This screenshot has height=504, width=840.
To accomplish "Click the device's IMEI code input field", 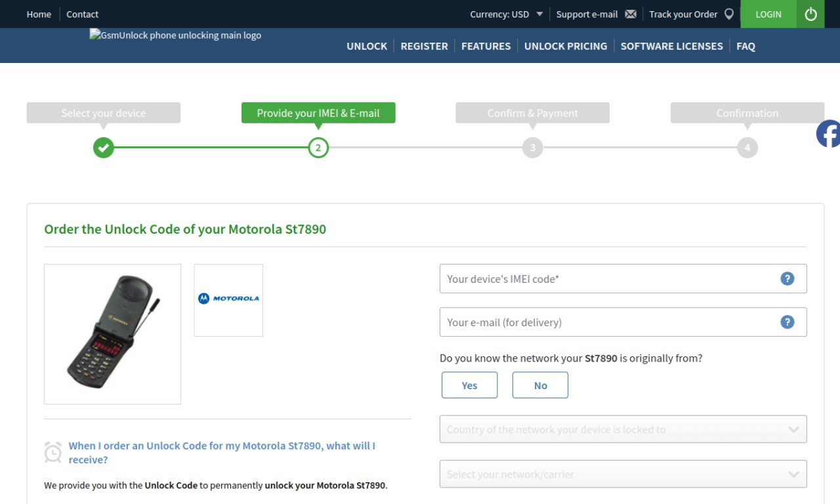I will [623, 278].
